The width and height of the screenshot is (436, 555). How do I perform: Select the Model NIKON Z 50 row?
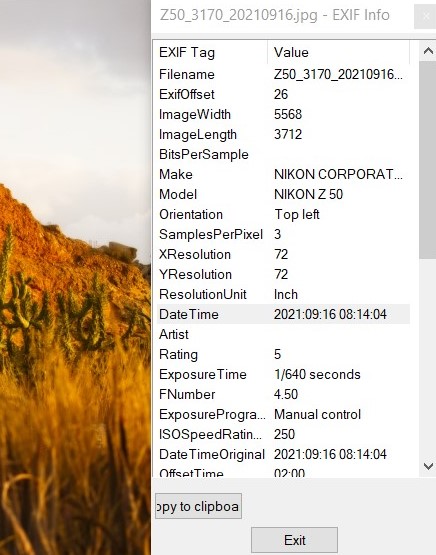click(x=283, y=194)
